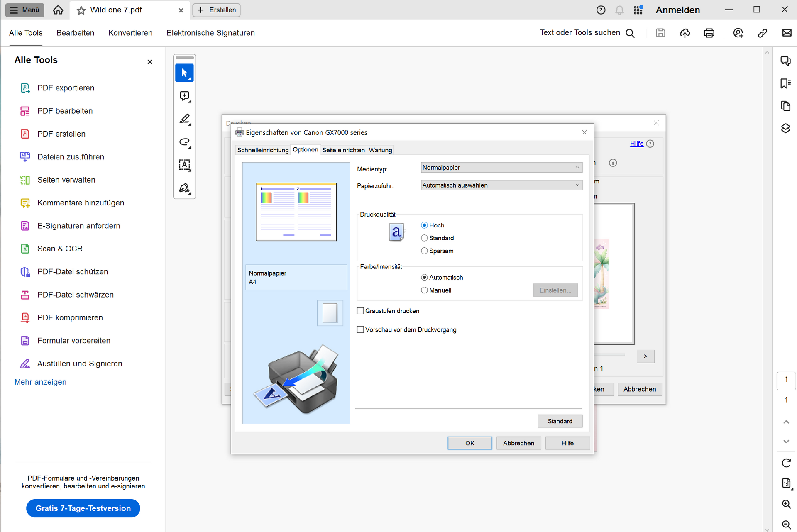Open the Menü hamburger dropdown
Viewport: 797px width, 532px height.
click(x=24, y=10)
